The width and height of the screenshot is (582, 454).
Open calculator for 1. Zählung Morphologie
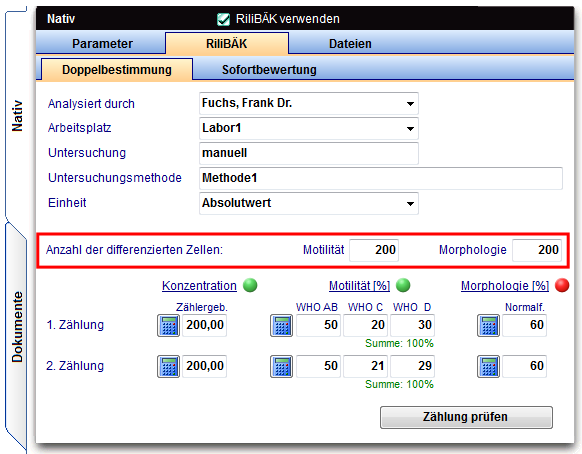[488, 326]
